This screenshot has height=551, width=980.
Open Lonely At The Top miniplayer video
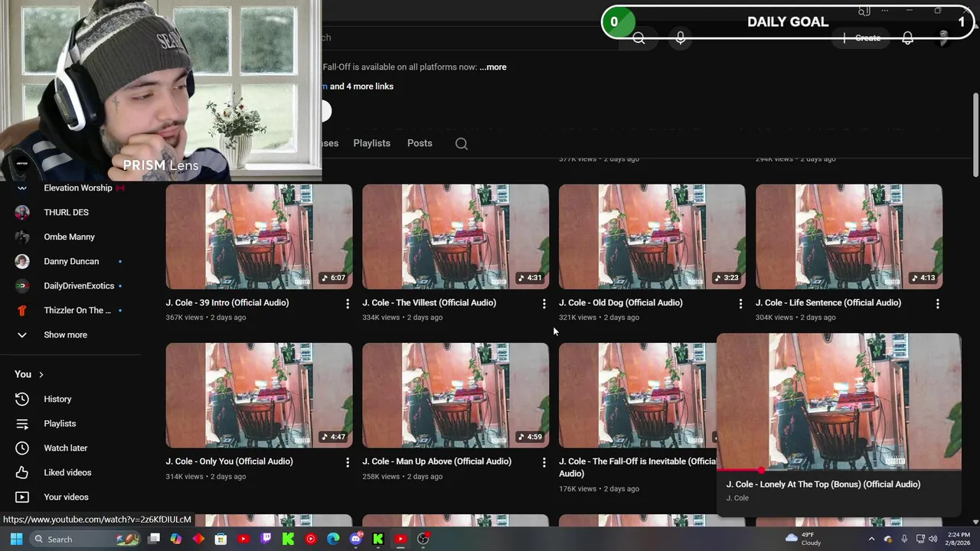838,401
